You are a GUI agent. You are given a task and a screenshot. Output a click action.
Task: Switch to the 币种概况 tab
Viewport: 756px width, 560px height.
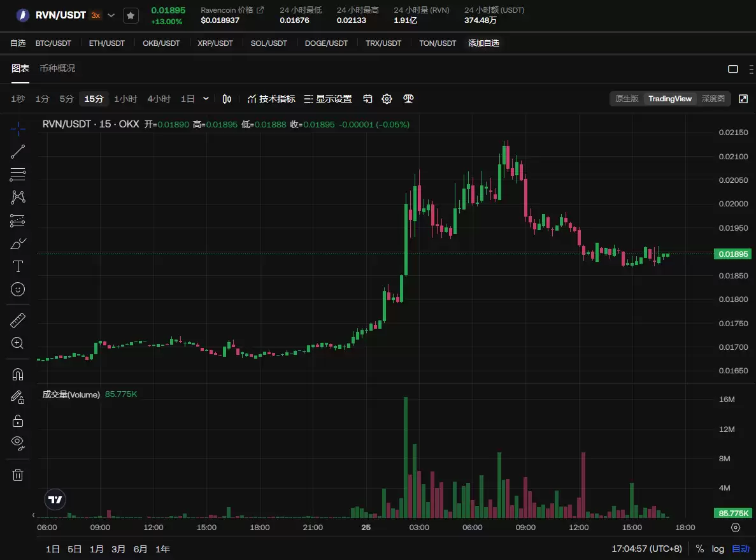[57, 68]
